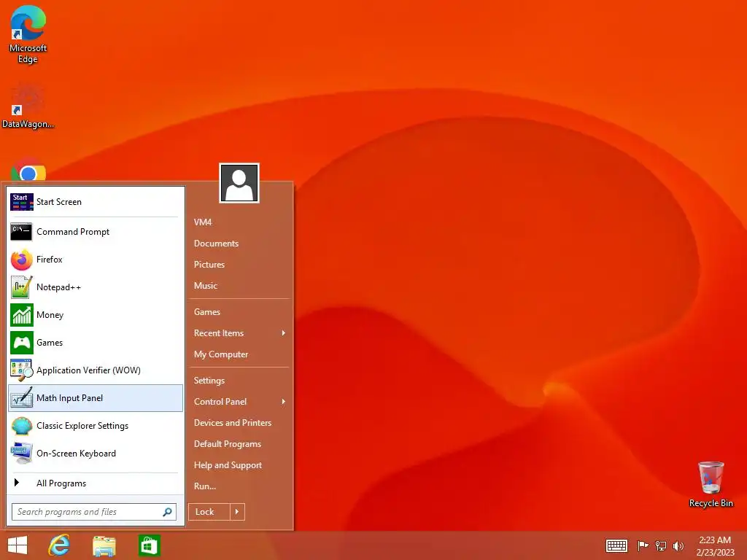Click the user account picture

tap(239, 183)
